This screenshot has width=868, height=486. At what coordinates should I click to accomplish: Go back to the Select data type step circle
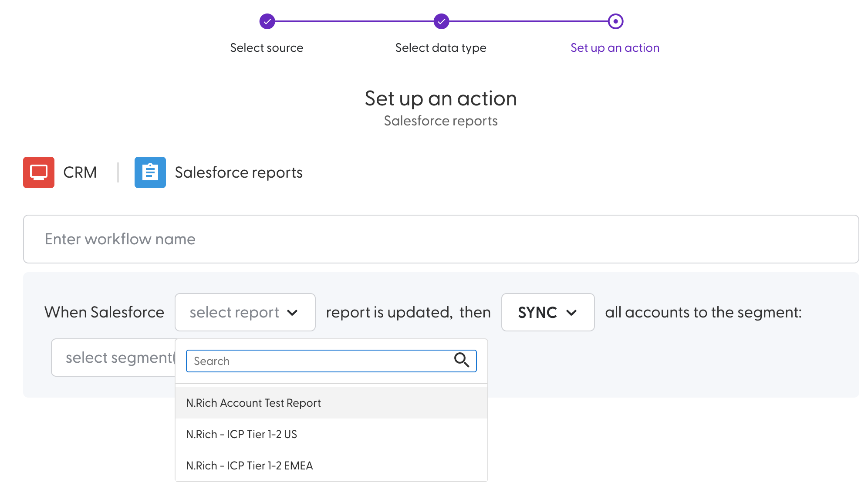[441, 21]
